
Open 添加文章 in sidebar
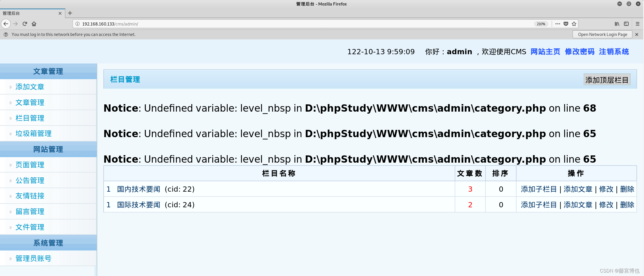tap(30, 87)
